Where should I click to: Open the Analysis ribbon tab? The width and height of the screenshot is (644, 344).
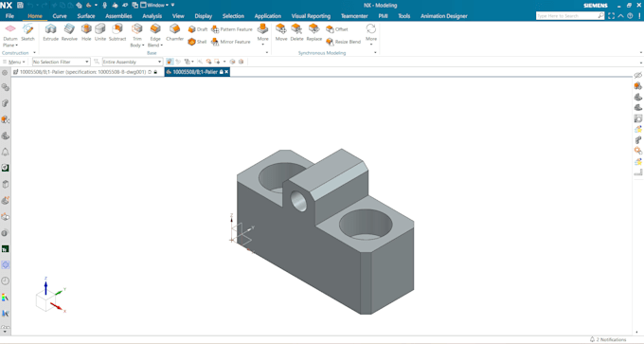152,16
